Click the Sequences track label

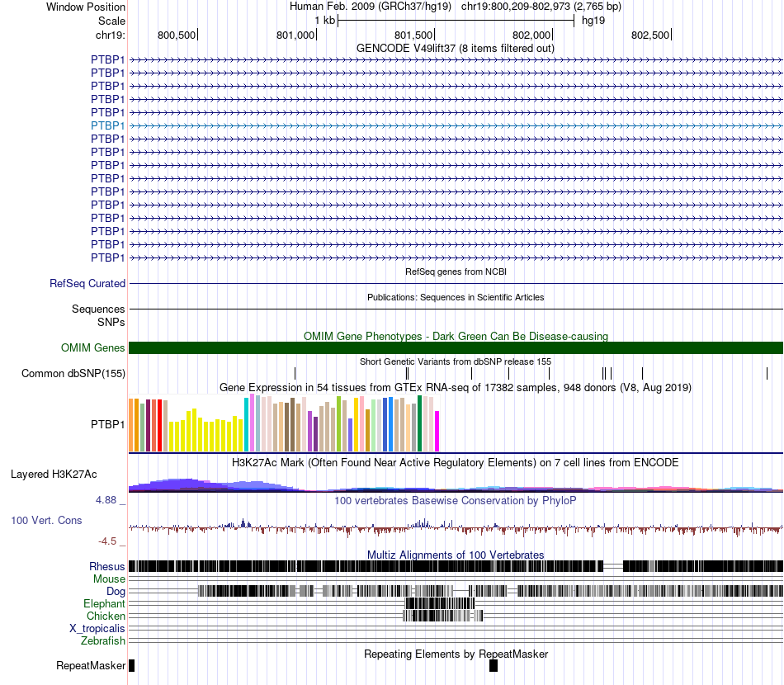pos(98,309)
